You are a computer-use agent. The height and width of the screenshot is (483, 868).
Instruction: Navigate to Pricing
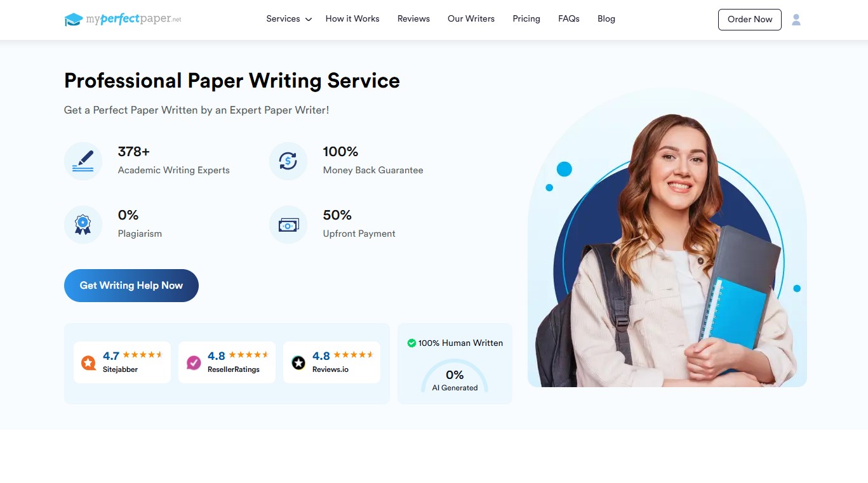click(526, 19)
